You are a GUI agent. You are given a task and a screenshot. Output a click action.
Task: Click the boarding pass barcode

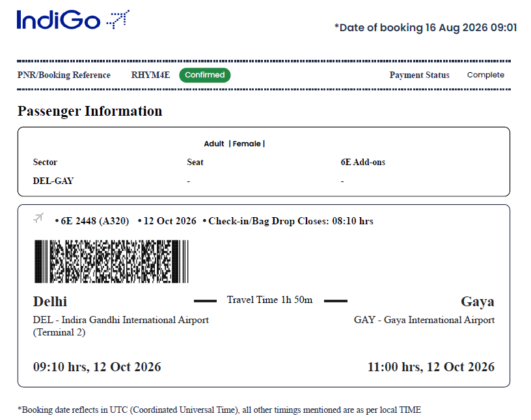(x=111, y=261)
